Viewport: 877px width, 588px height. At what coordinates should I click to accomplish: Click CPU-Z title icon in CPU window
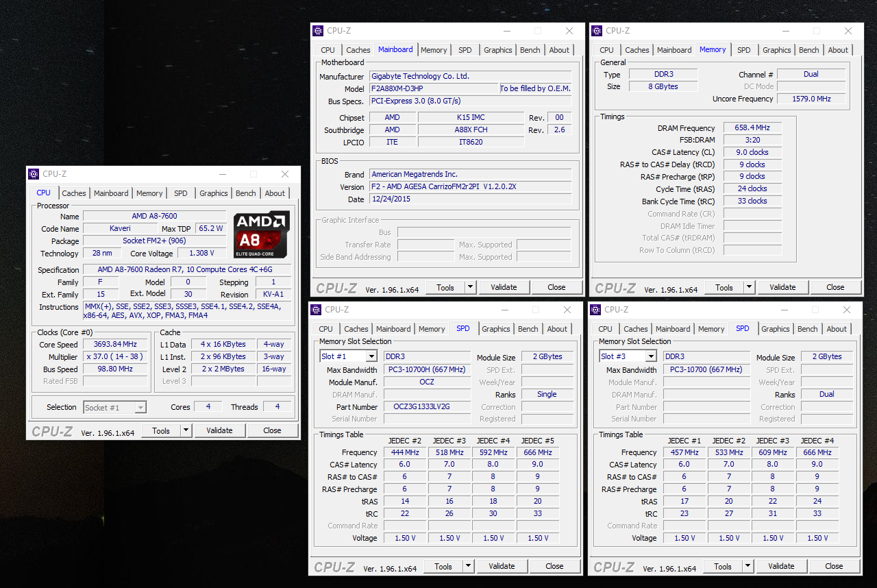click(34, 174)
